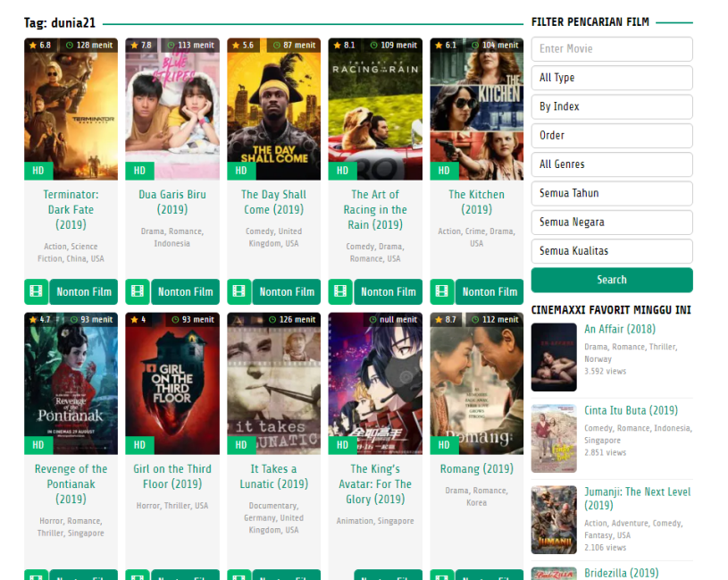Click HD badge on It Takes a Lunatic poster
Image resolution: width=728 pixels, height=580 pixels.
pyautogui.click(x=241, y=445)
